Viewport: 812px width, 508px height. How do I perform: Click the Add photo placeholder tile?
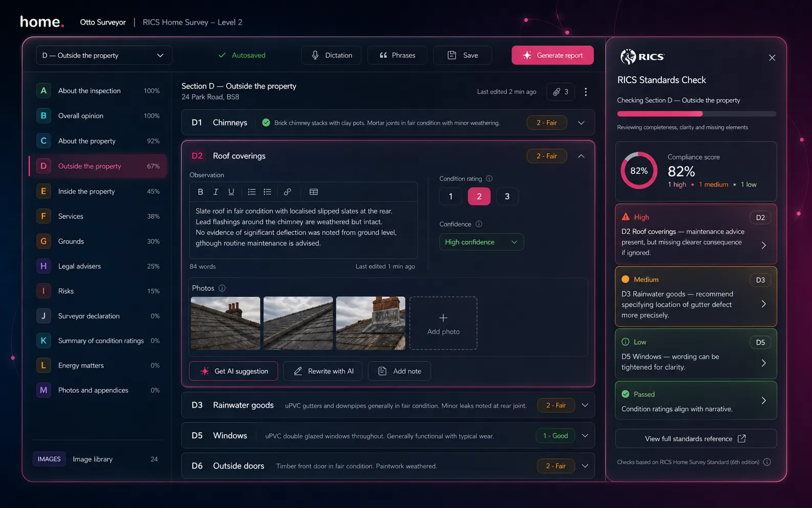click(443, 324)
